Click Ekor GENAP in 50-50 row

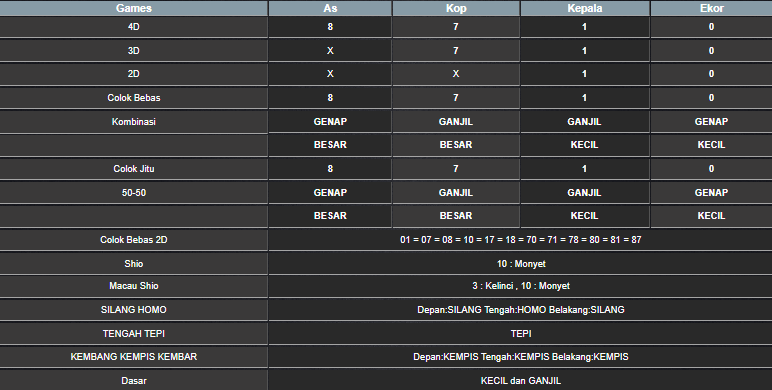(x=711, y=193)
